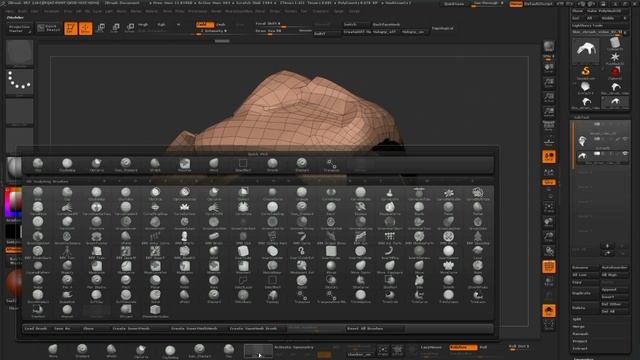Toggle Solo mode on right shelf
The image size is (640, 360).
point(549,311)
